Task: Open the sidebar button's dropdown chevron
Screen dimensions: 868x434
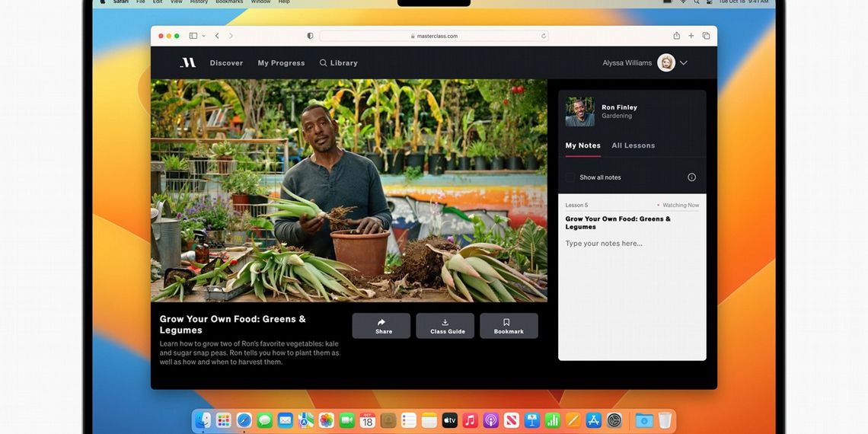Action: click(204, 36)
